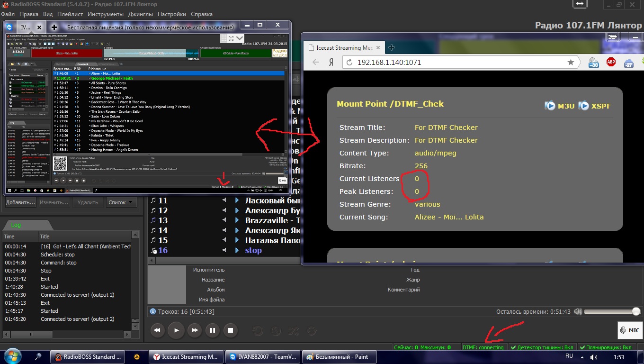Toggle the speaker icon on playlist row 14
The height and width of the screenshot is (364, 644).
click(224, 230)
